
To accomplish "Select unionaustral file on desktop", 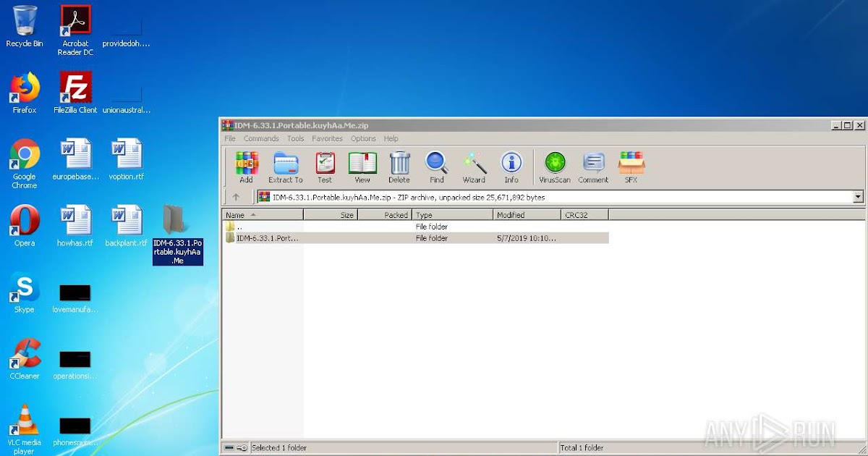I will pyautogui.click(x=127, y=100).
